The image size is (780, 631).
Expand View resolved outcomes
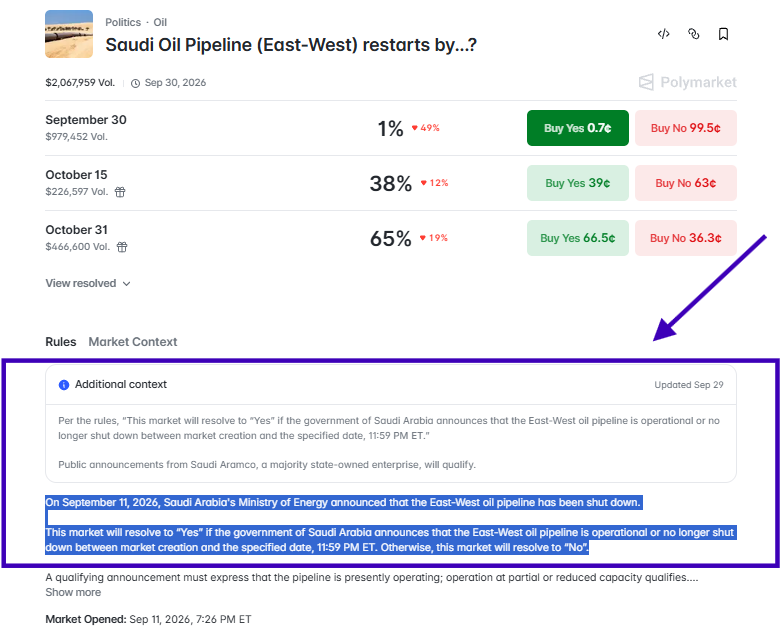click(x=88, y=283)
